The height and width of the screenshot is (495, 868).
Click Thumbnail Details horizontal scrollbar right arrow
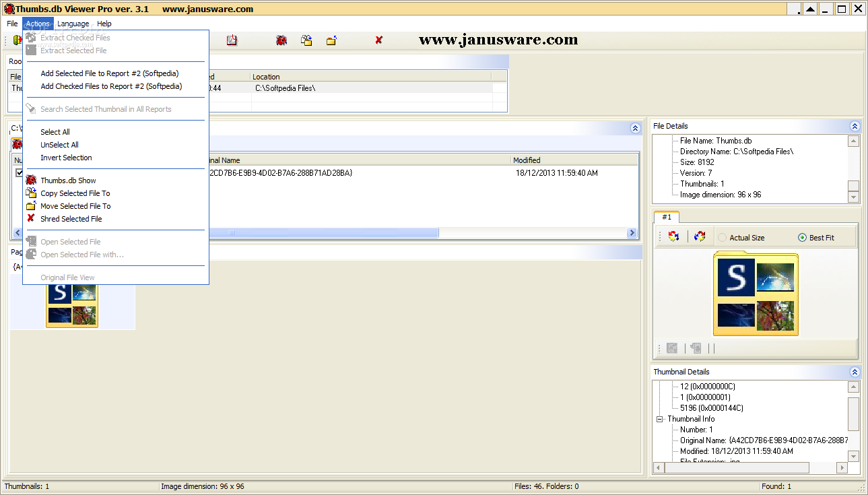point(841,467)
